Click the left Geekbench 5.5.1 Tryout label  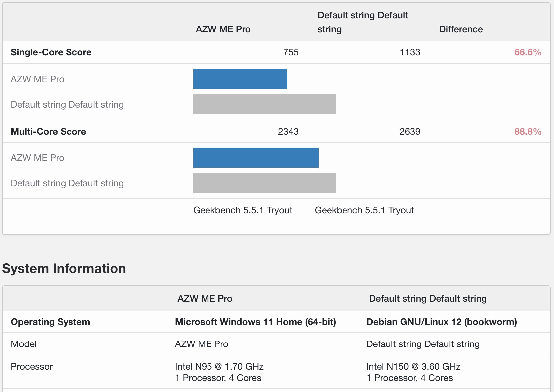pyautogui.click(x=242, y=210)
